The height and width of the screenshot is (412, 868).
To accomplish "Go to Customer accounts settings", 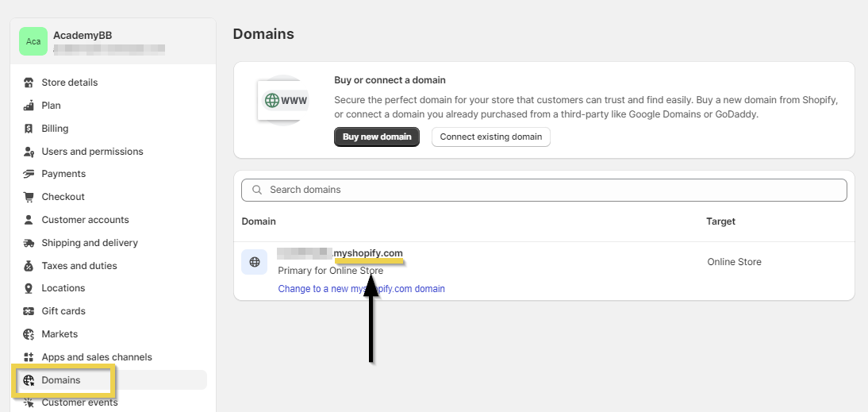I will point(85,220).
